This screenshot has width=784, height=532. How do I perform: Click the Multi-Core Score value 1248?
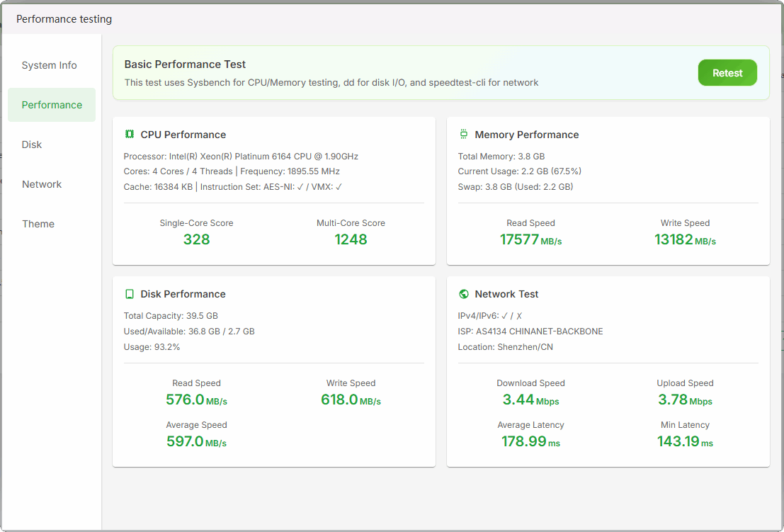pos(351,239)
